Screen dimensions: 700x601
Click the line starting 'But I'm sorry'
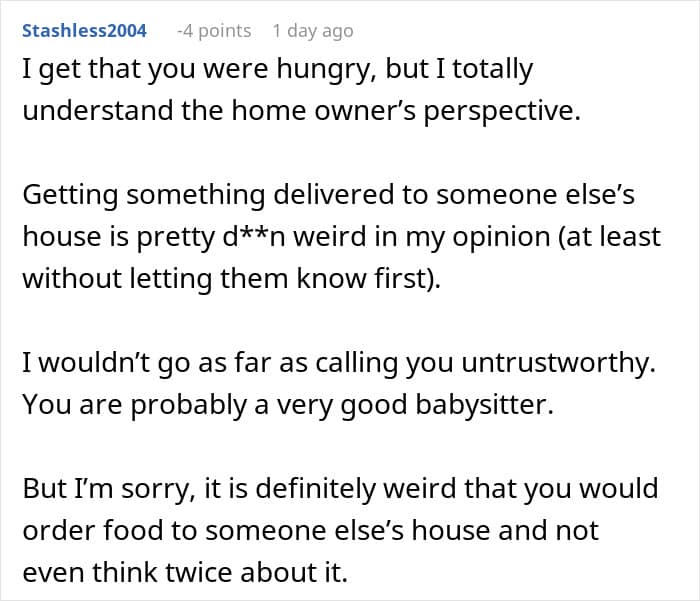(341, 488)
